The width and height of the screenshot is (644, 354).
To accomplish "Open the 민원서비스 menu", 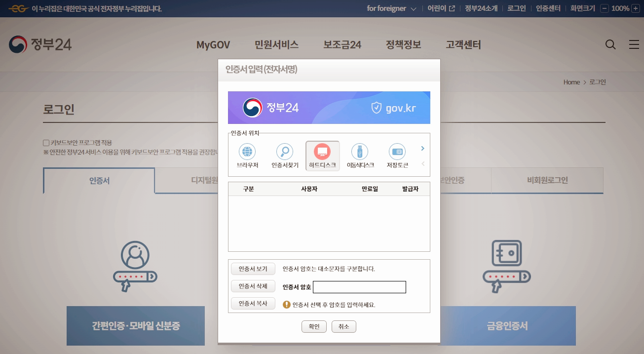I will tap(277, 44).
